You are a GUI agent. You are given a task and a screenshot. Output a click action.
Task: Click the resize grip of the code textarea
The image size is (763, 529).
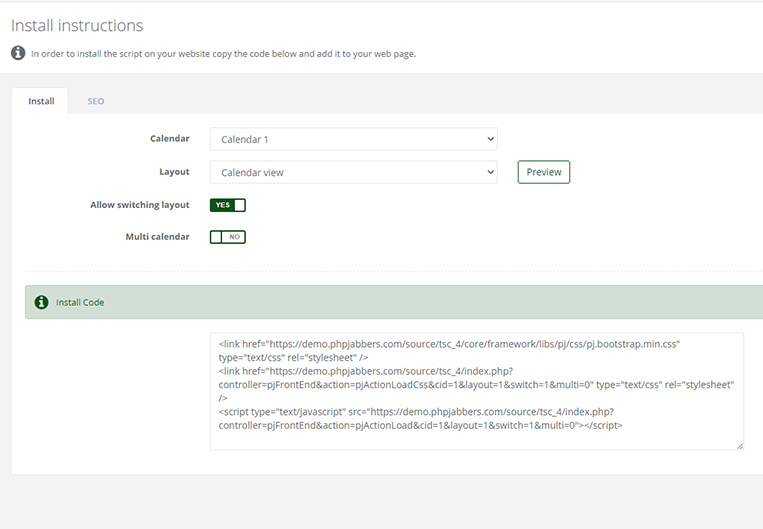[740, 446]
